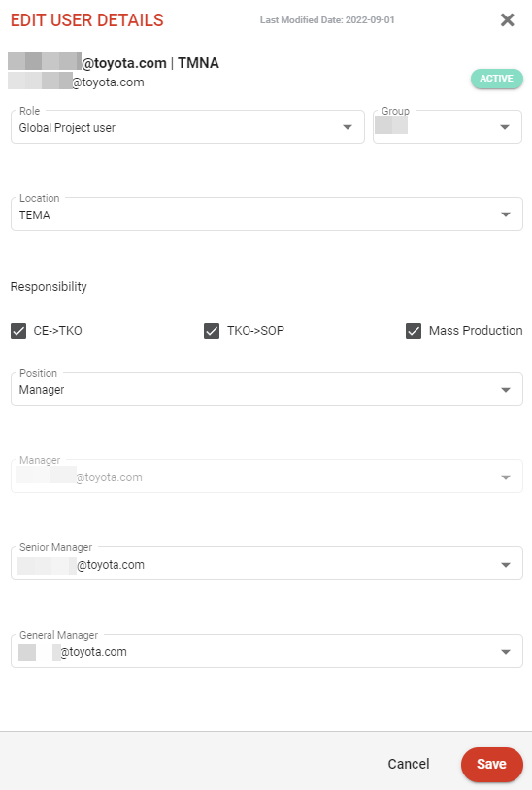Click the disabled Manager field arrow
This screenshot has width=532, height=790.
(x=506, y=477)
